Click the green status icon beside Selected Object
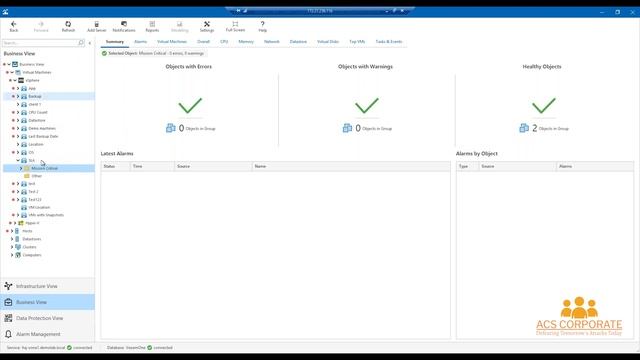This screenshot has height=360, width=640. coord(104,53)
